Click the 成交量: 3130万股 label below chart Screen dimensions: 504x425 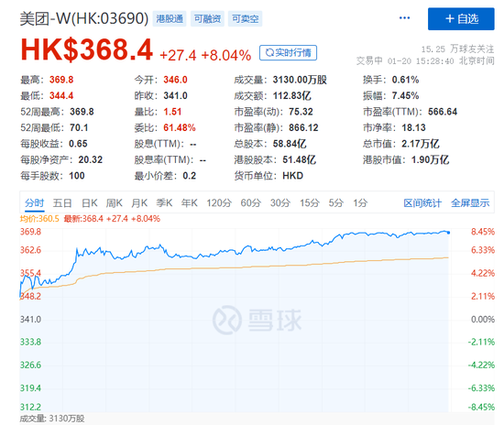[x=52, y=419]
